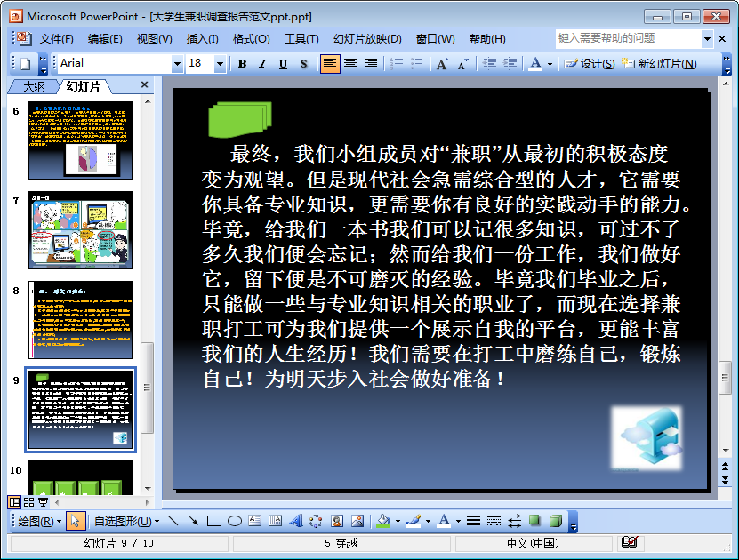Viewport: 739px width, 560px height.
Task: Center align the text
Action: point(350,64)
